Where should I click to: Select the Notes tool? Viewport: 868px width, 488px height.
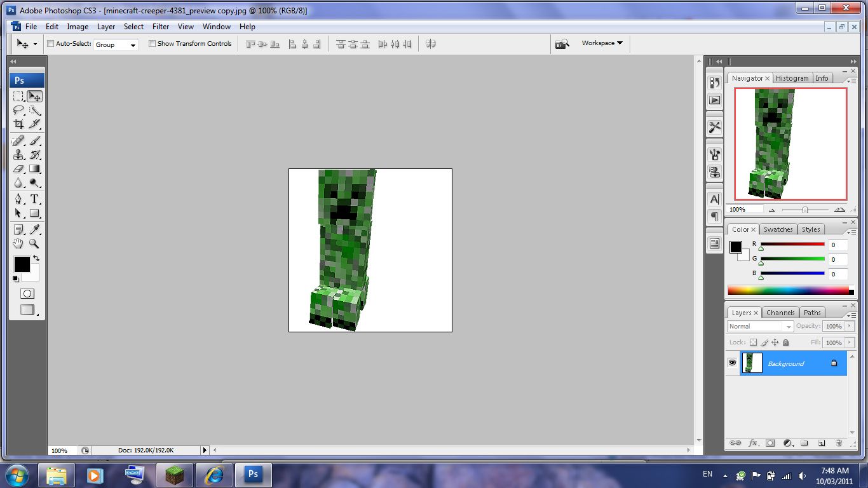coord(18,229)
